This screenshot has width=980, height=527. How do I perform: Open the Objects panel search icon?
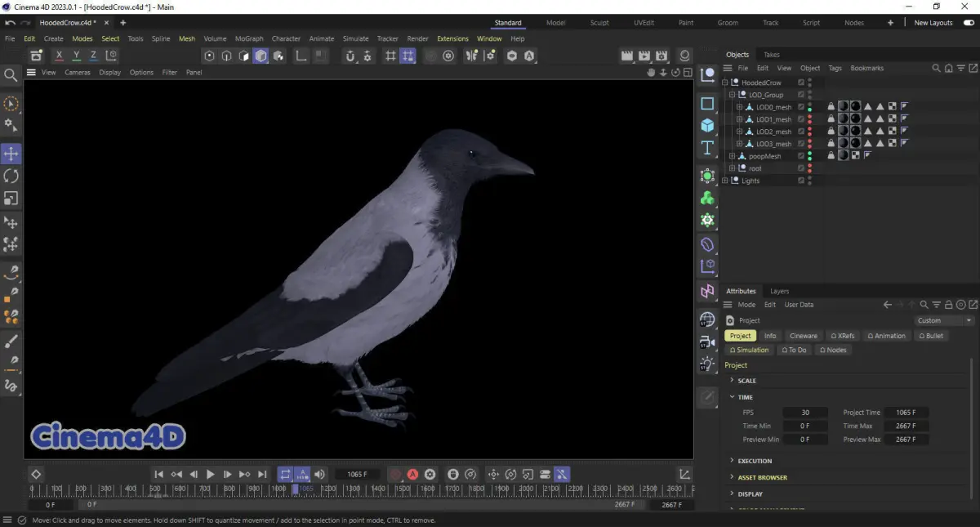coord(937,69)
